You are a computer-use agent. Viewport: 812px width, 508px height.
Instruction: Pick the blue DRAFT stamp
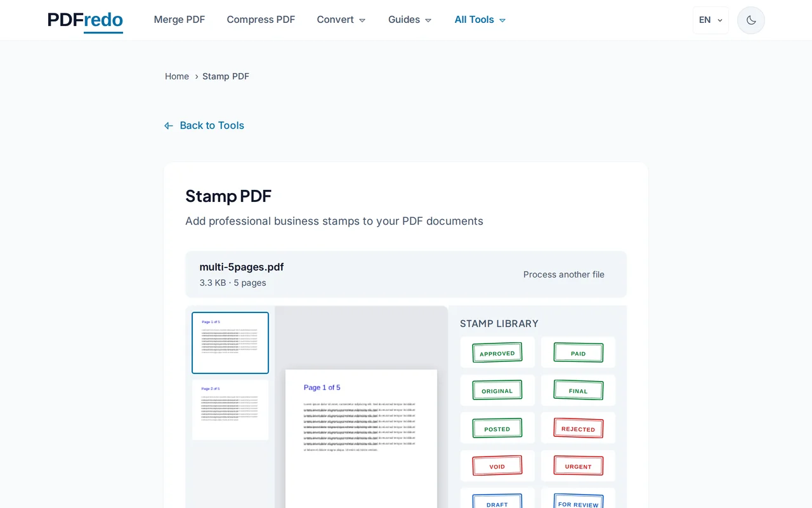[x=497, y=502]
